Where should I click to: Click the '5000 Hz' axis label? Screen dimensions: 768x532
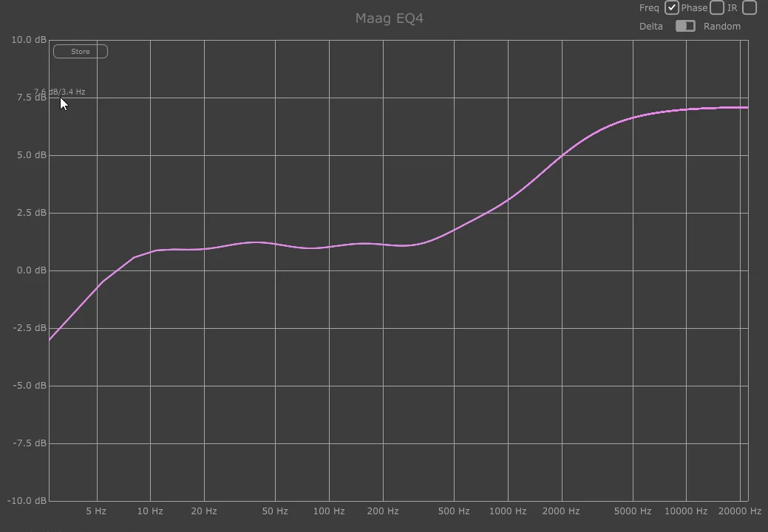(x=633, y=511)
